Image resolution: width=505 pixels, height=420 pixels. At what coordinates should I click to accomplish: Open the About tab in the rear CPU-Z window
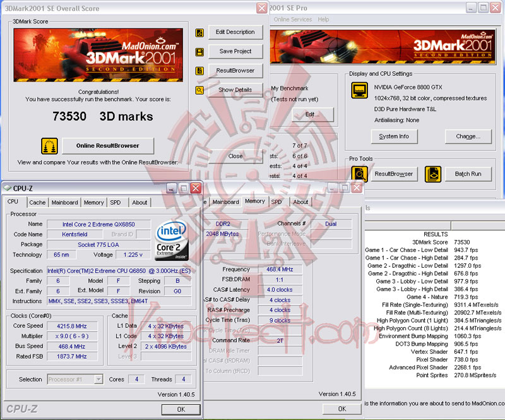click(x=300, y=202)
